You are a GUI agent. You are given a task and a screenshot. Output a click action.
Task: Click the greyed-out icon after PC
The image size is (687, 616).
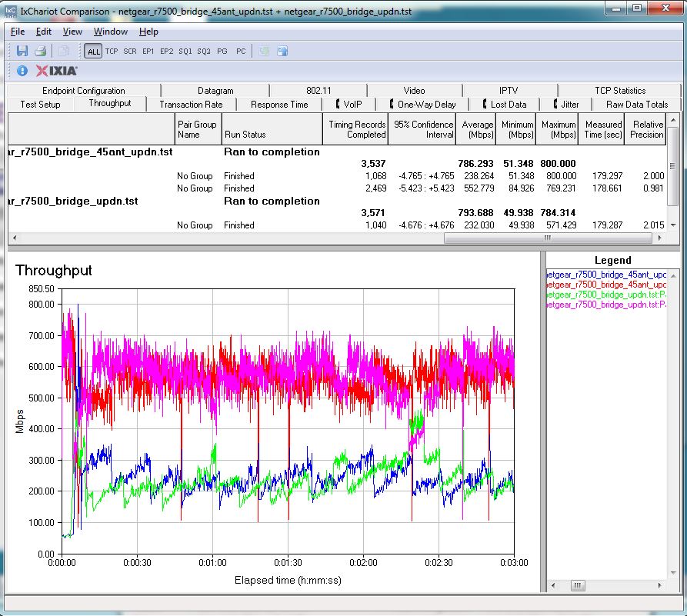264,52
